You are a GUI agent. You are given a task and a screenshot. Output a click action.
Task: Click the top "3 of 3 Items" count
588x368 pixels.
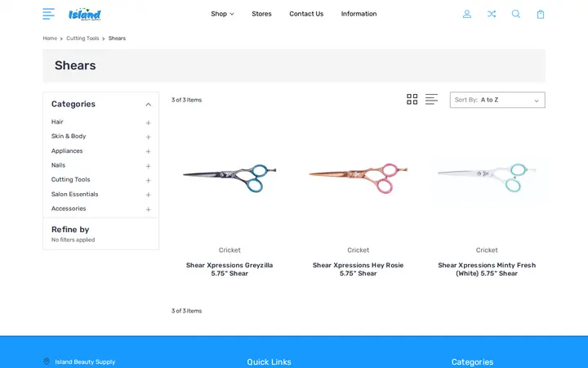coord(186,100)
